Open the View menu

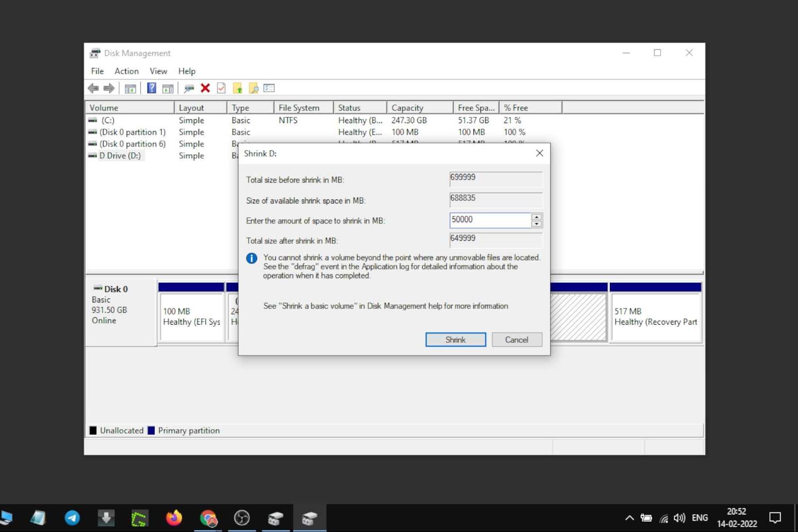158,71
